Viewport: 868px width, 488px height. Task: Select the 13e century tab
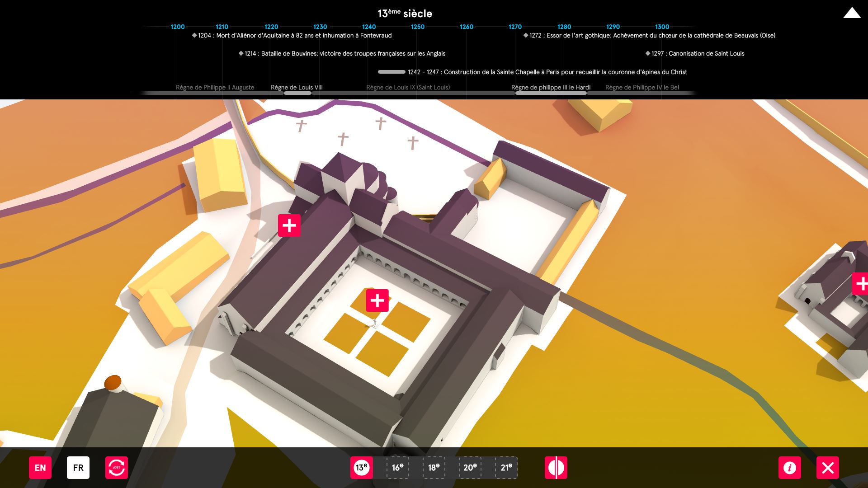(362, 468)
